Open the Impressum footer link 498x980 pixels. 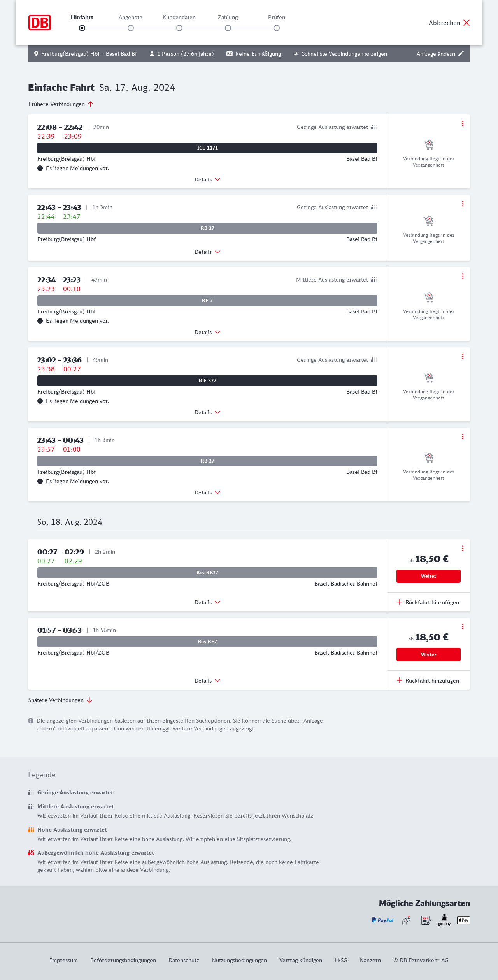pyautogui.click(x=64, y=960)
